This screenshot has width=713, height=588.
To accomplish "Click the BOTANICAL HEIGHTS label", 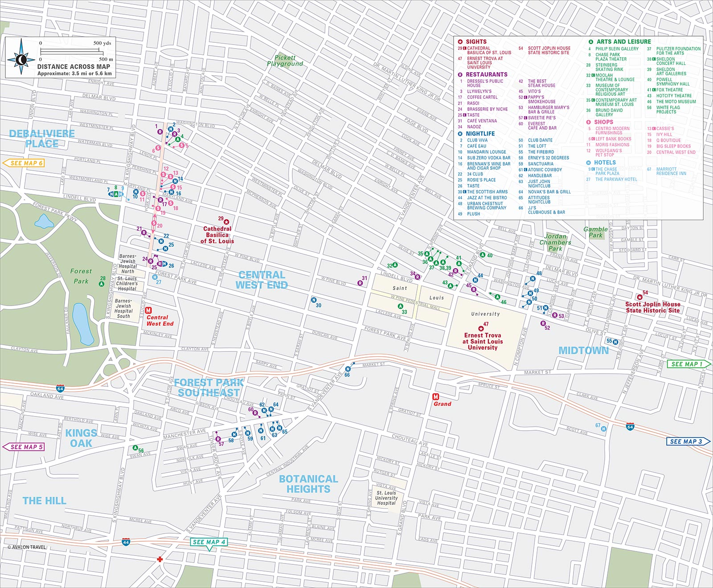I will coord(308,484).
